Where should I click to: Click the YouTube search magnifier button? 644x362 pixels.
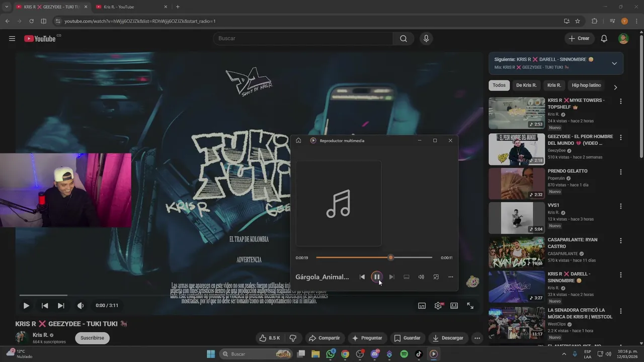point(404,38)
